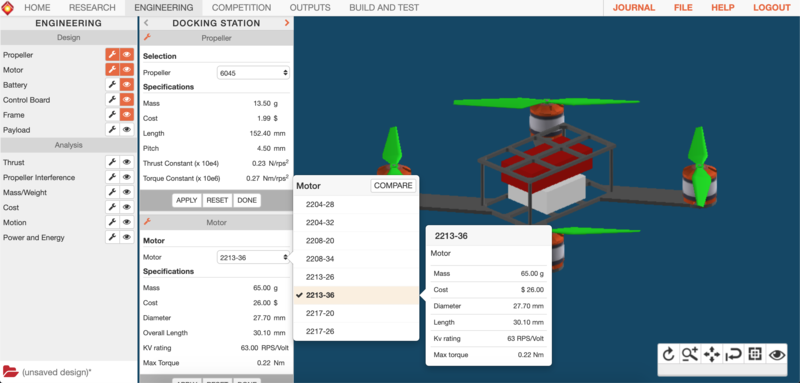Select motor 2204-32 from list
Screen dimensions: 800x383
coord(356,223)
